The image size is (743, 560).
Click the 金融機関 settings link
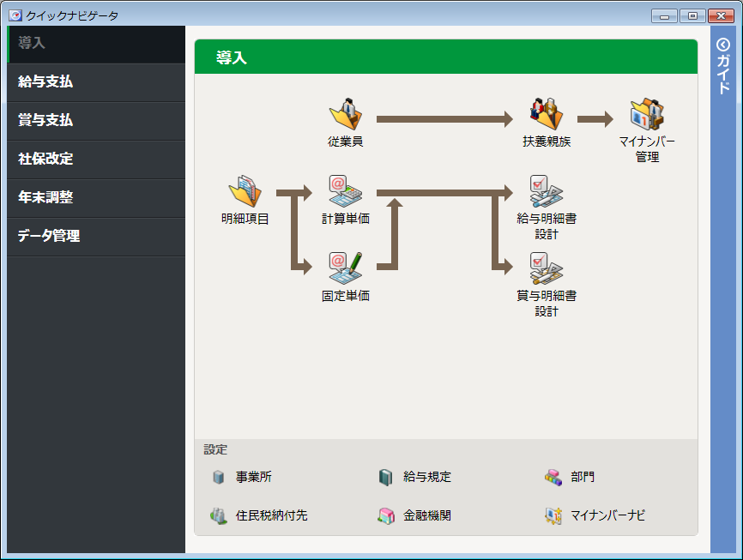427,515
